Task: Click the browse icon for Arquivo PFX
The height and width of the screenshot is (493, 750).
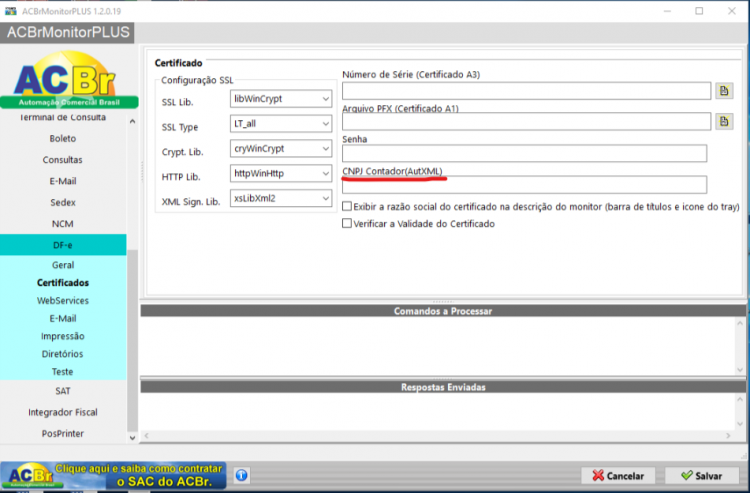Action: tap(724, 121)
